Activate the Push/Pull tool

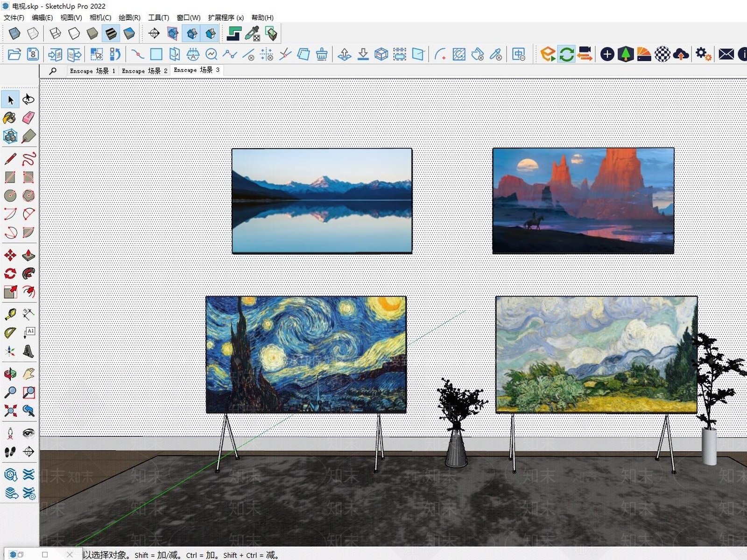28,255
